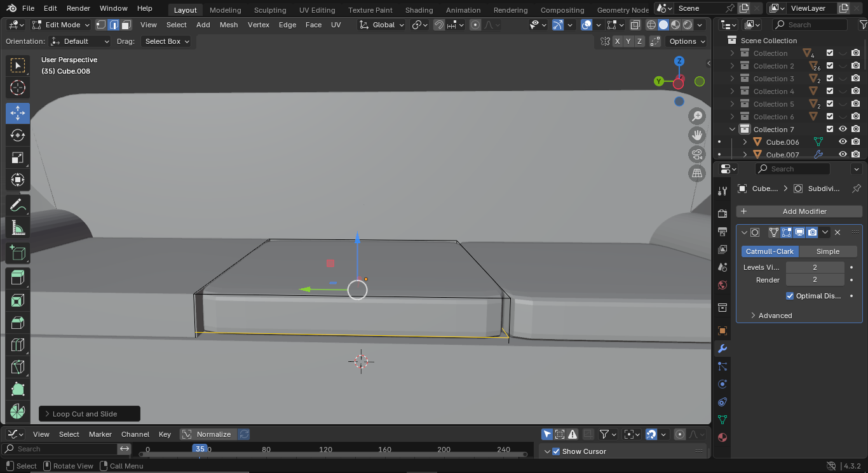
Task: Activate the Move tool
Action: pyautogui.click(x=18, y=114)
